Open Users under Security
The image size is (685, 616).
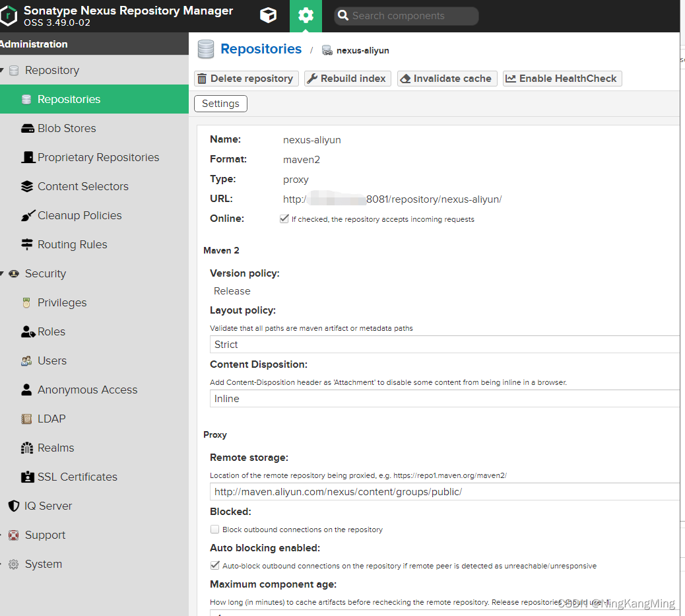[52, 360]
